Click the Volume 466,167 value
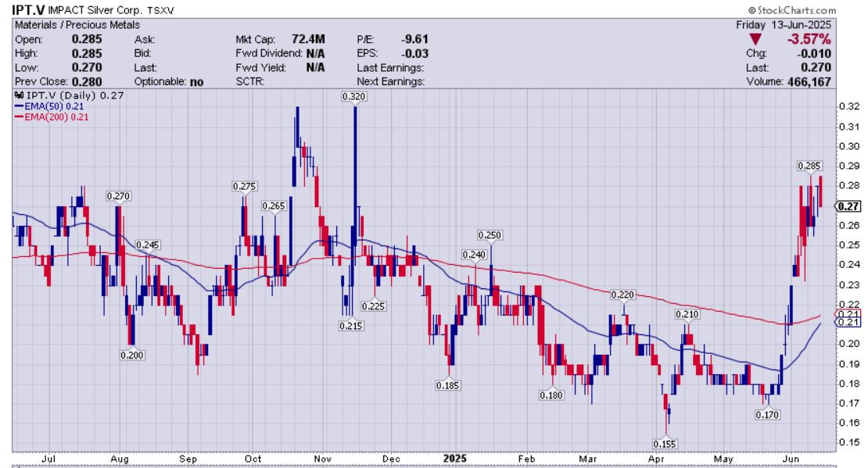The width and height of the screenshot is (868, 468). 809,82
